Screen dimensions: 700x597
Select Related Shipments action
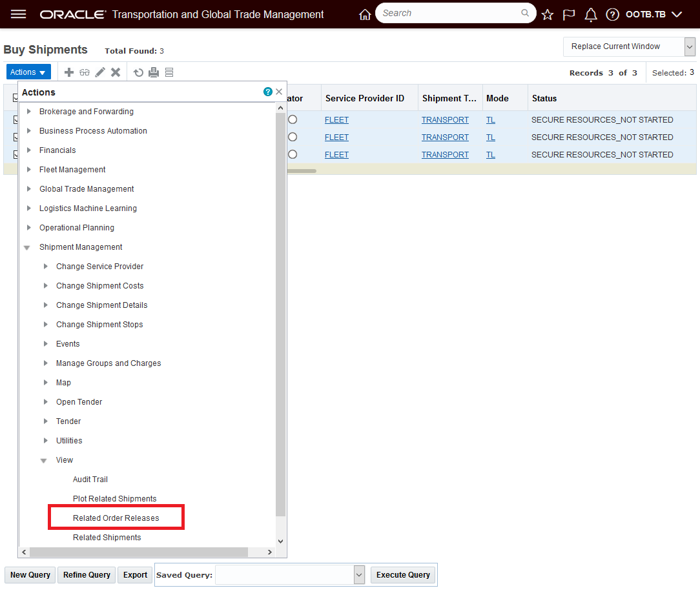tap(107, 537)
